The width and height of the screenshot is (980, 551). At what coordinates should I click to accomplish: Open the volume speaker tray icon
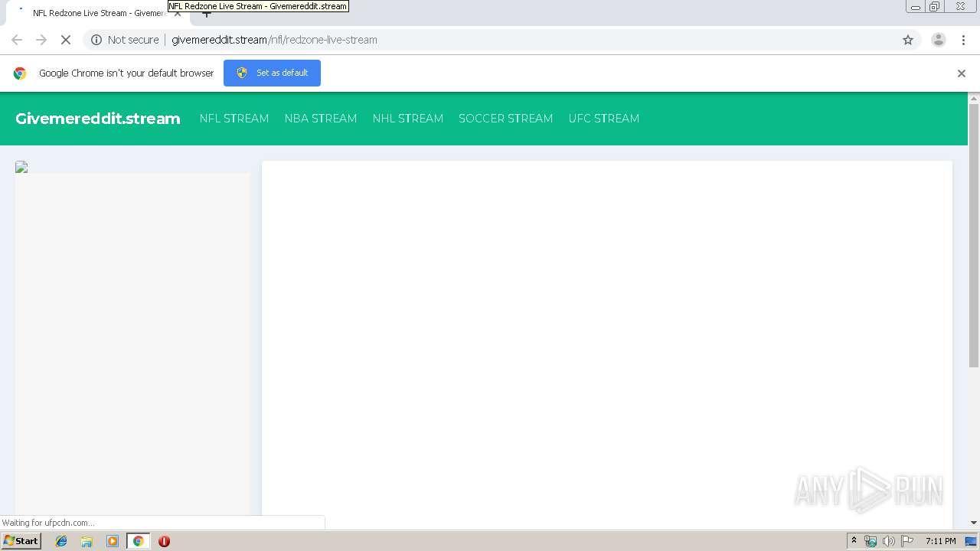[888, 541]
